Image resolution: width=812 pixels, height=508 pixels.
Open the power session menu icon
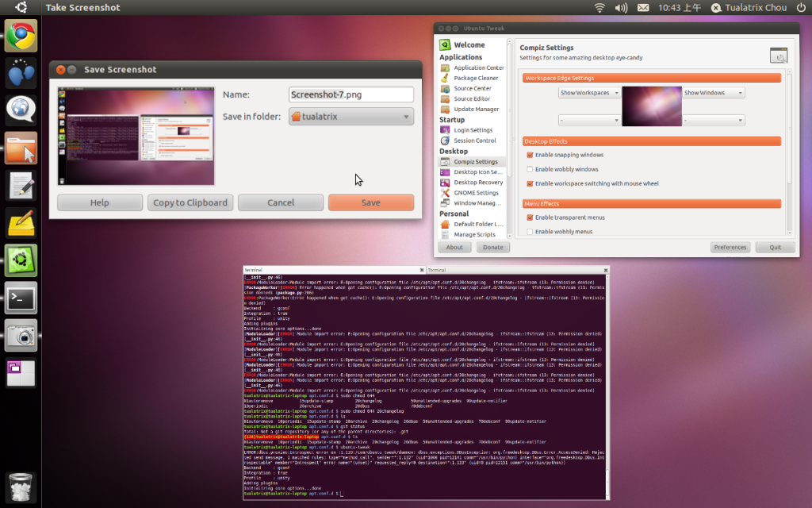coord(801,7)
